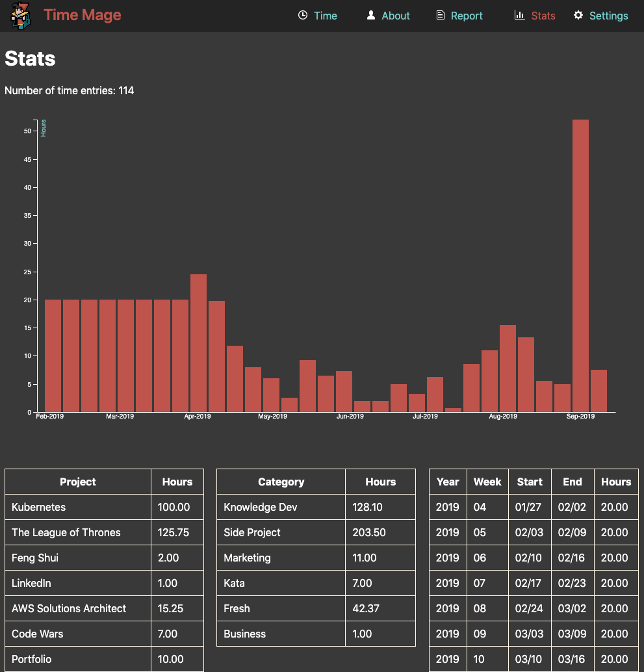Click the Time Mage wizard logo

coord(21,16)
